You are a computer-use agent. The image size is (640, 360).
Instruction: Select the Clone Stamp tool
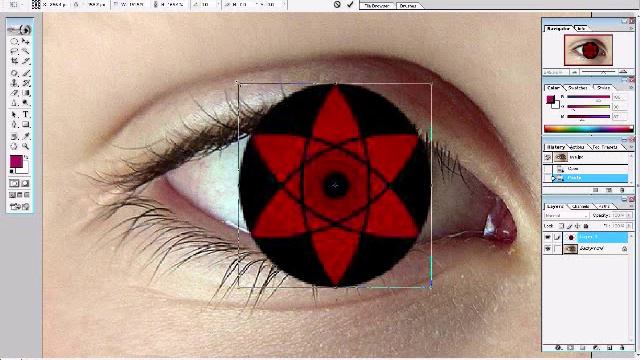point(14,83)
